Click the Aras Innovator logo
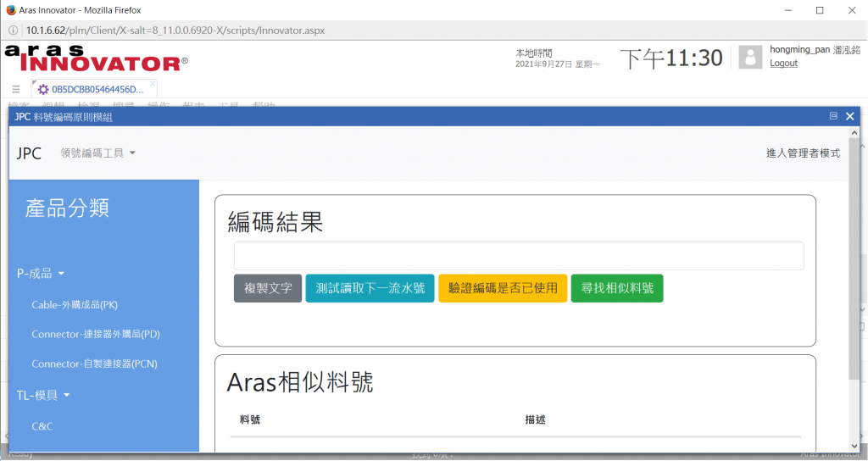The height and width of the screenshot is (461, 868). (x=97, y=58)
